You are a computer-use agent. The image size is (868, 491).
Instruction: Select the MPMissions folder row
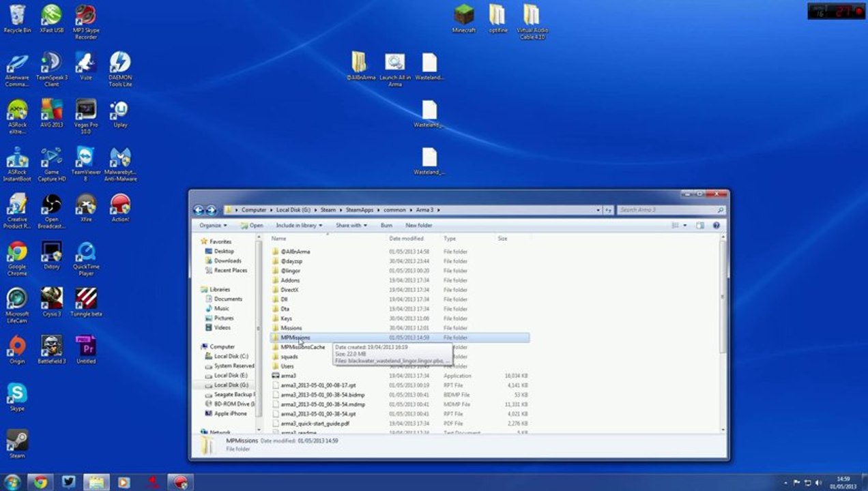(400, 338)
